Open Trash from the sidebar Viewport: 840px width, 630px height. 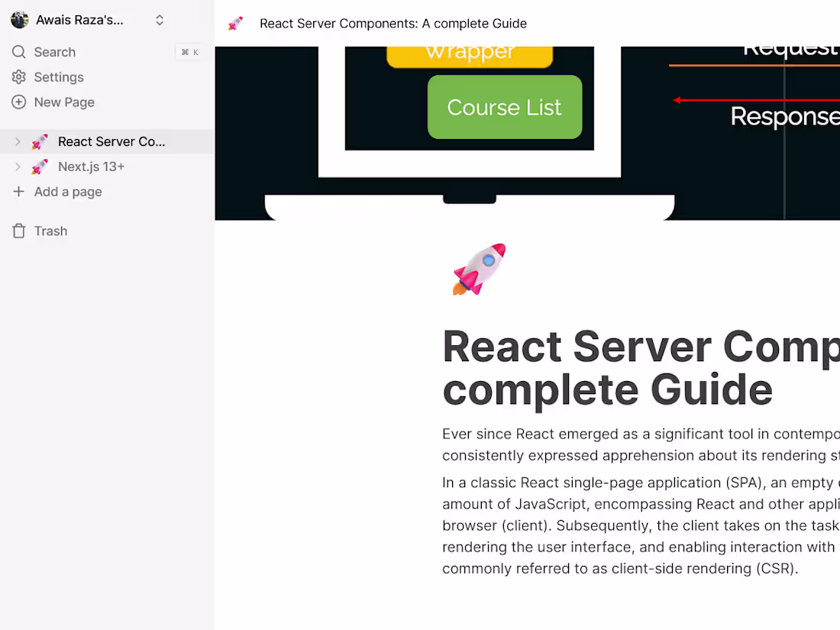50,231
